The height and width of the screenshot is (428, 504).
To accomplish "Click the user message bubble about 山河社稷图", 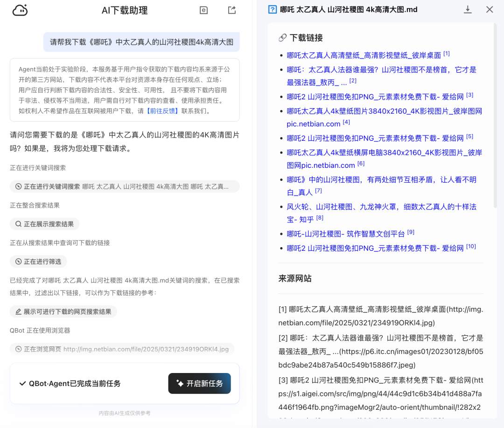I will (x=141, y=42).
